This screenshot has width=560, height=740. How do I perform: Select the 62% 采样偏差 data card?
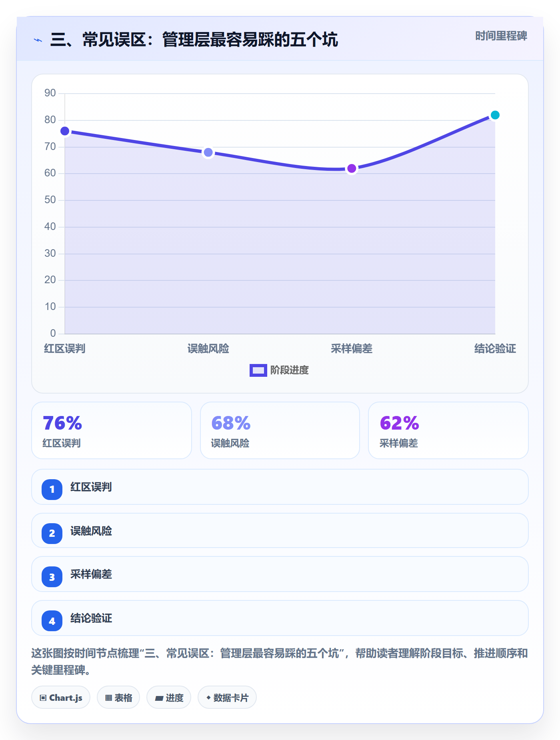click(448, 430)
